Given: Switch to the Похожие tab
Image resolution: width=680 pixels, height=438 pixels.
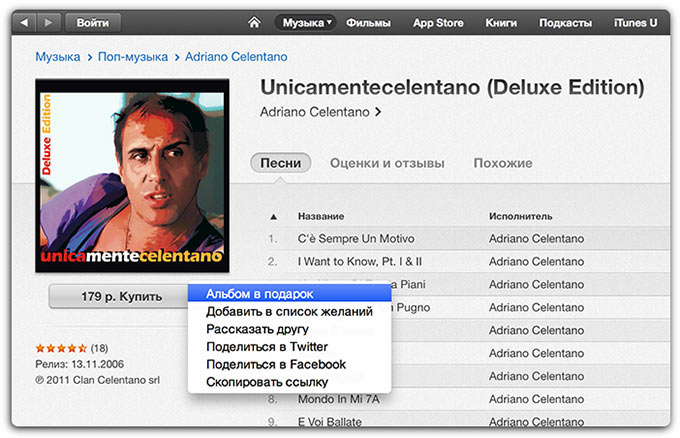Looking at the screenshot, I should coord(503,163).
